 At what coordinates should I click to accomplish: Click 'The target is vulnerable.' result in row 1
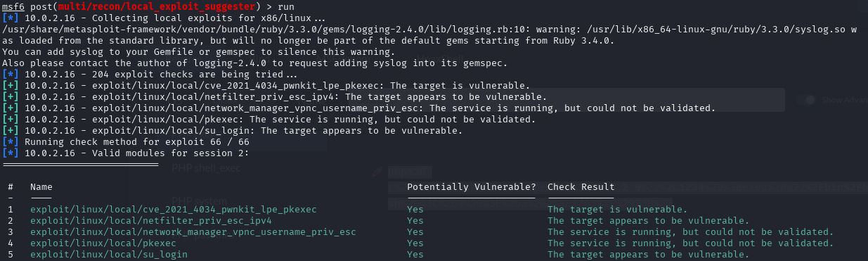pos(617,209)
